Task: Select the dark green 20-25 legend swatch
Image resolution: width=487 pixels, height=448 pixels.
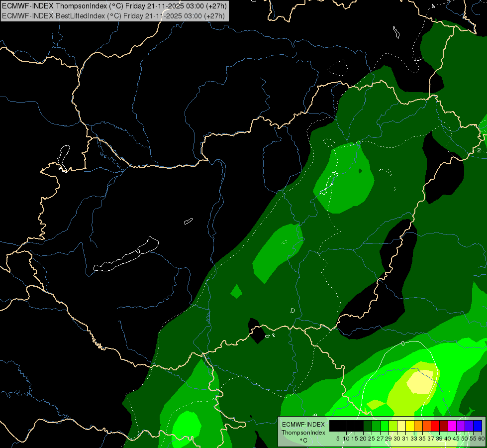Action: pos(368,426)
